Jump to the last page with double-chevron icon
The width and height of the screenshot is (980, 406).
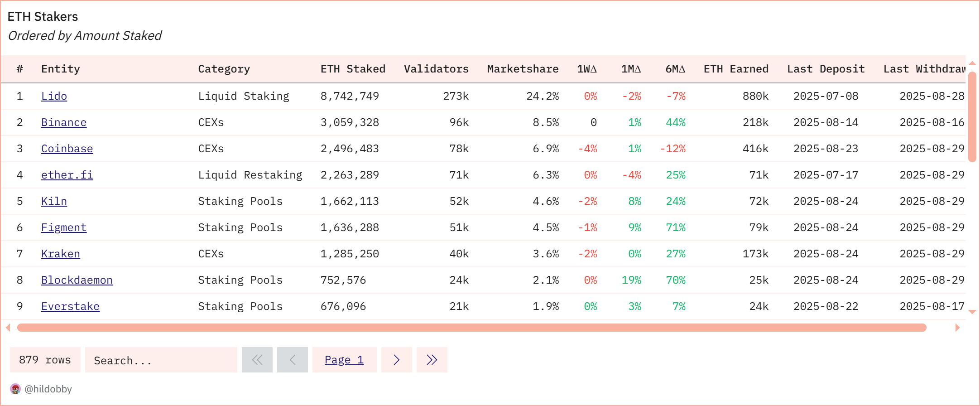pyautogui.click(x=432, y=359)
